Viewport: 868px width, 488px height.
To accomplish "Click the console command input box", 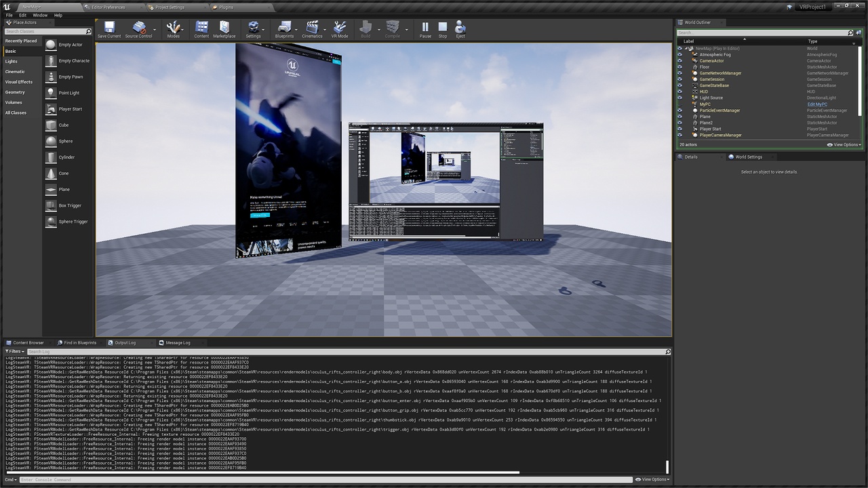I will click(x=325, y=480).
